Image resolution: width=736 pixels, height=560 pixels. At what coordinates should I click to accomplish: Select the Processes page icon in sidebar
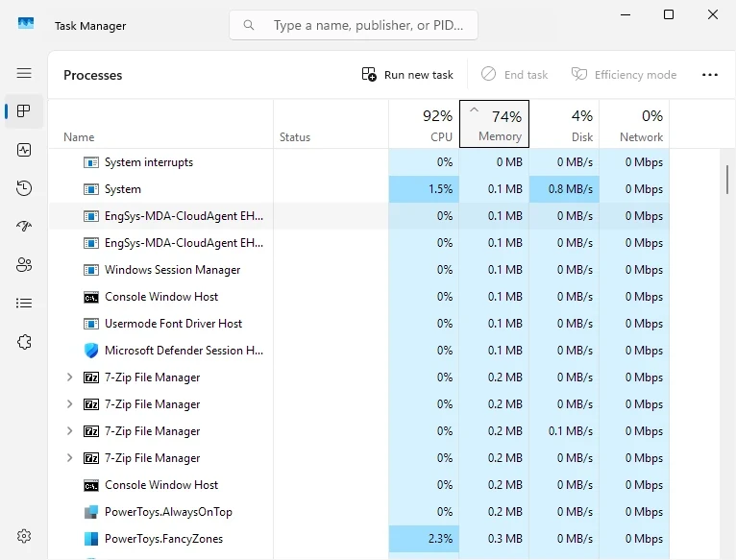point(24,111)
